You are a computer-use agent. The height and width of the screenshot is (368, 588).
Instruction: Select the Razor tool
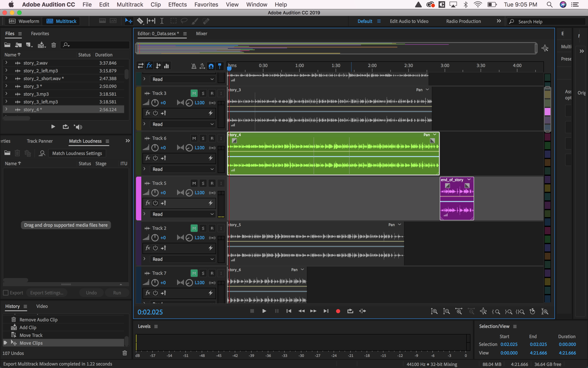click(x=140, y=21)
